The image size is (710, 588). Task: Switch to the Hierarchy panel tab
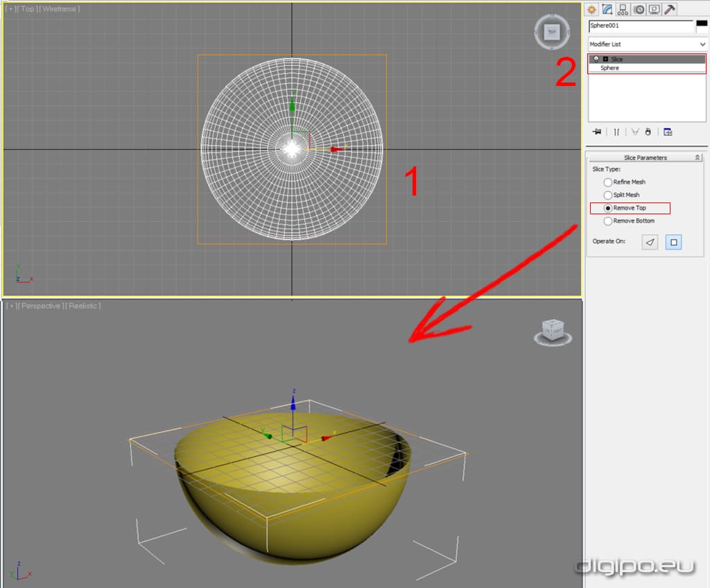pyautogui.click(x=623, y=9)
